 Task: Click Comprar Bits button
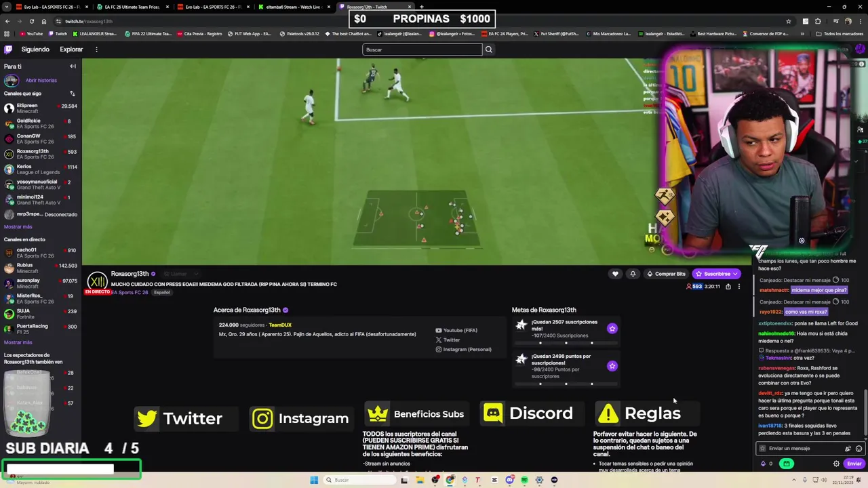coord(666,274)
